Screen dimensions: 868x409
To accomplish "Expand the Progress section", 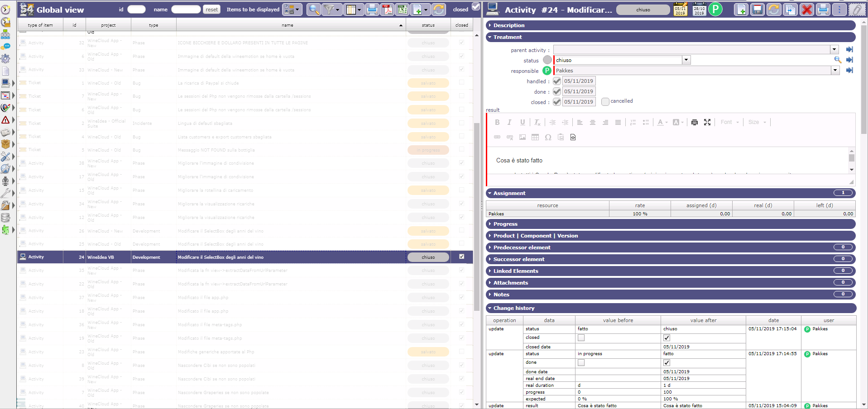I will (x=505, y=224).
